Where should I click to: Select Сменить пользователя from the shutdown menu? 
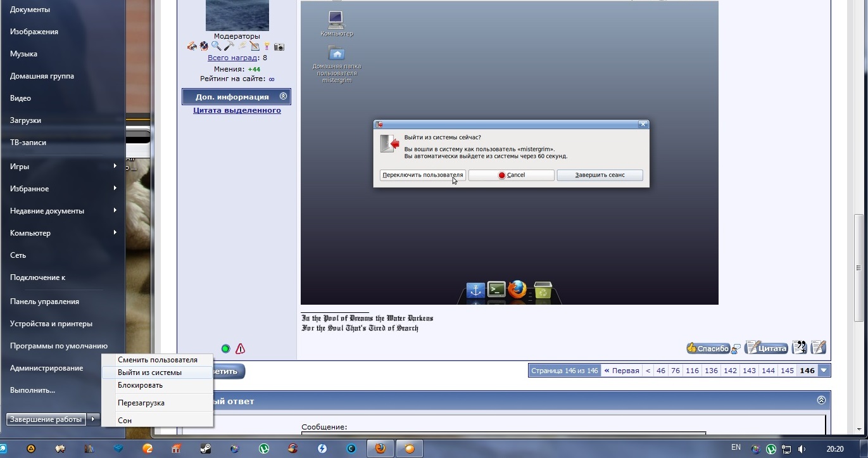click(158, 360)
